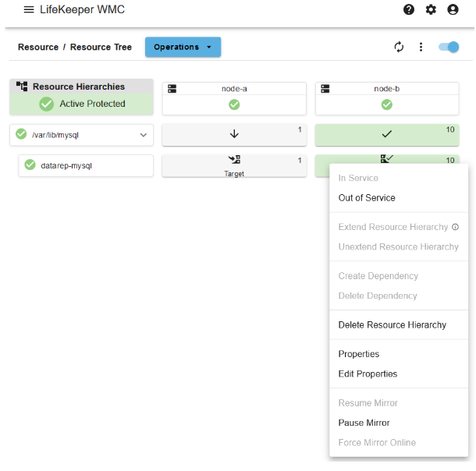Click the Resource breadcrumb link
This screenshot has width=476, height=471.
[37, 47]
